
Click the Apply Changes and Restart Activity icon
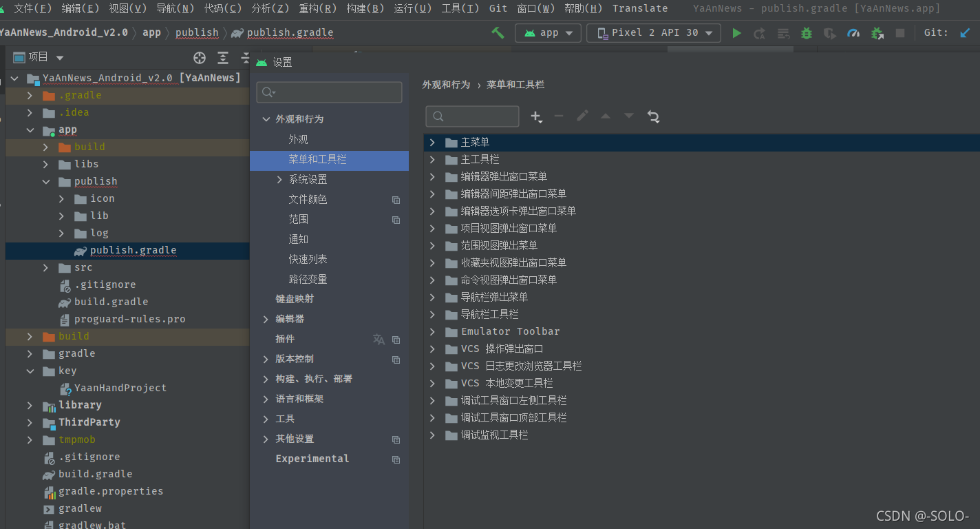tap(760, 33)
